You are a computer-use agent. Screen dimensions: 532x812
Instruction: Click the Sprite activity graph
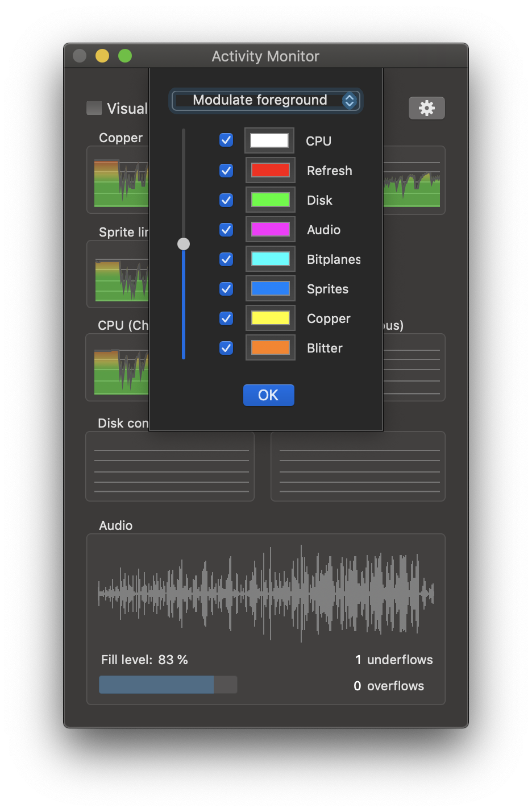118,275
